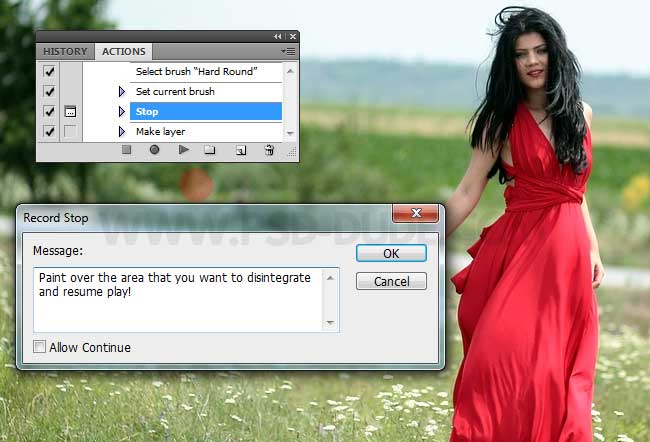Click the stop recording square icon
This screenshot has height=442, width=650.
126,149
